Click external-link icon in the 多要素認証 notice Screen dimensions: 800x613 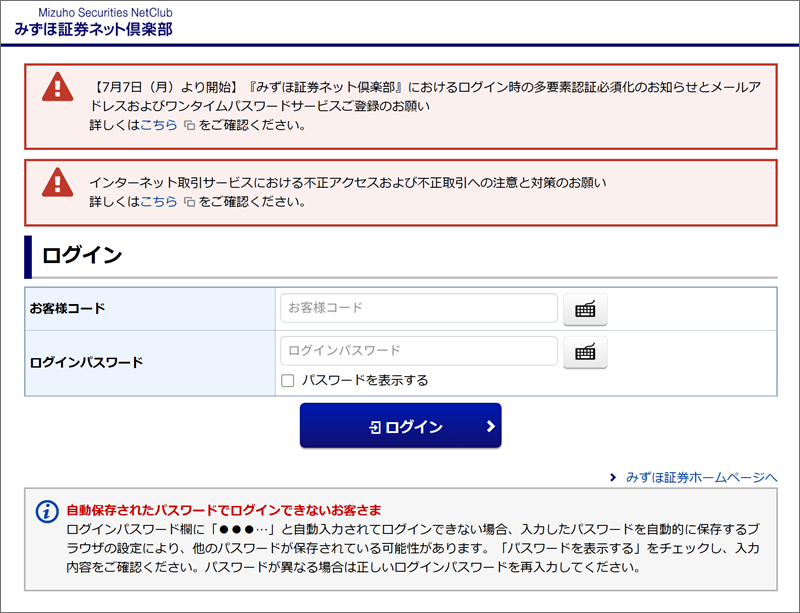(x=189, y=126)
